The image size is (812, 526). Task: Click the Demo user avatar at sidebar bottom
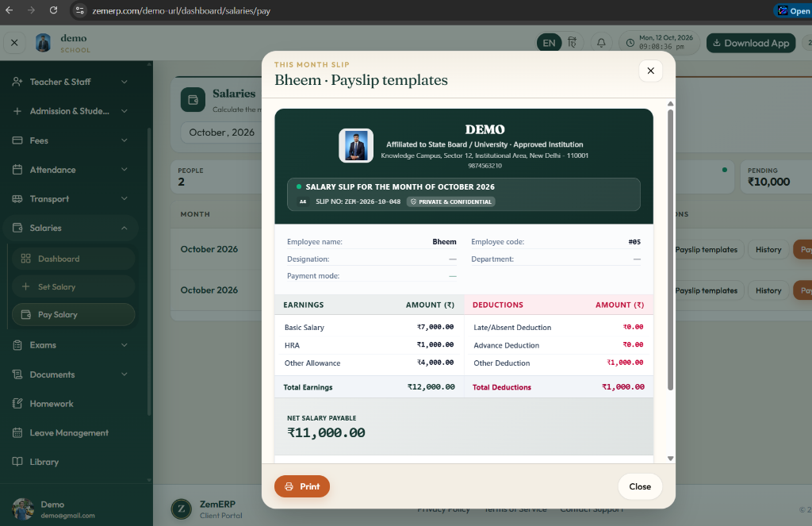click(23, 509)
